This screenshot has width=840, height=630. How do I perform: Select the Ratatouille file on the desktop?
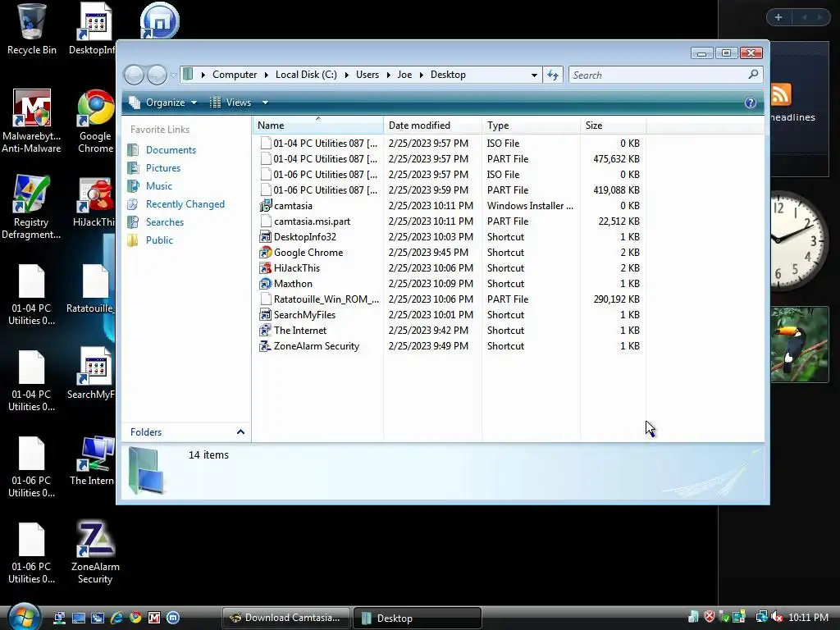[x=92, y=288]
